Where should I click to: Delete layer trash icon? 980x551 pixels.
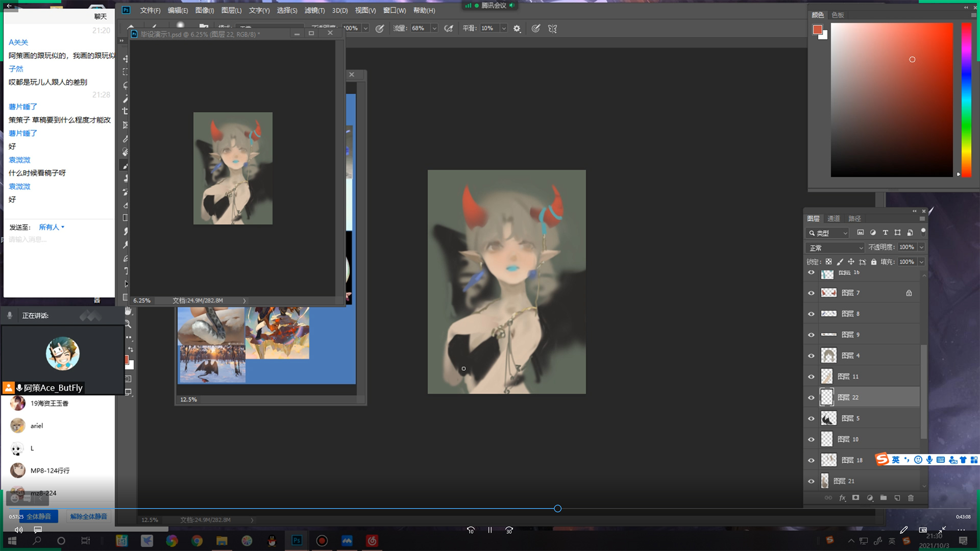pyautogui.click(x=911, y=498)
